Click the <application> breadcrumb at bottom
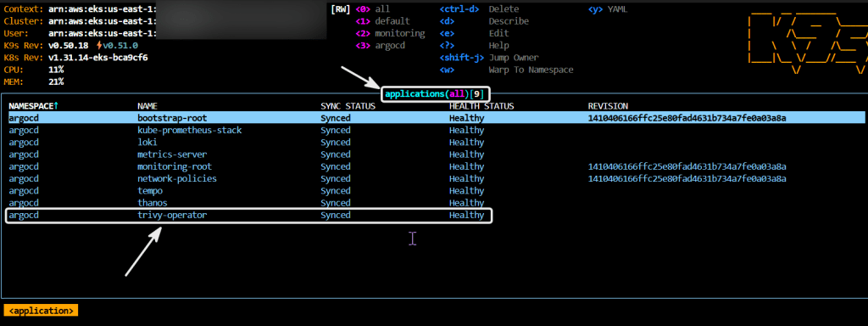868x326 pixels. tap(41, 311)
